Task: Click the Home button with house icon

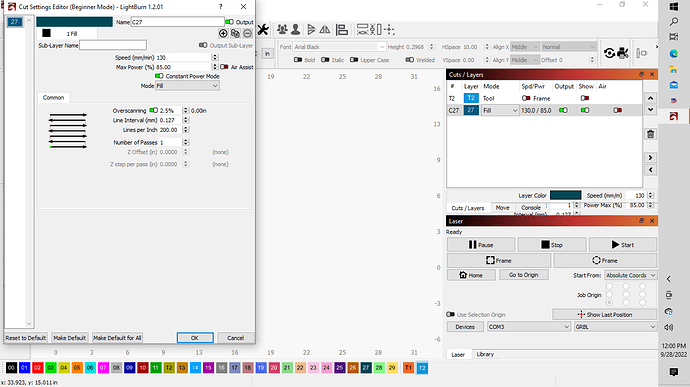Action: tap(471, 275)
